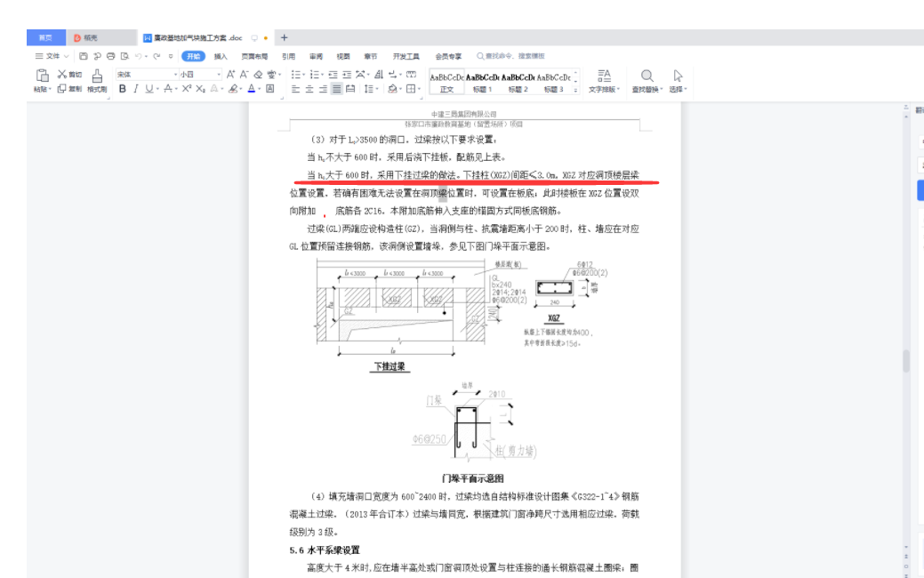Screen dimensions: 924x578
Task: Expand the line spacing dropdown
Action: click(x=376, y=89)
